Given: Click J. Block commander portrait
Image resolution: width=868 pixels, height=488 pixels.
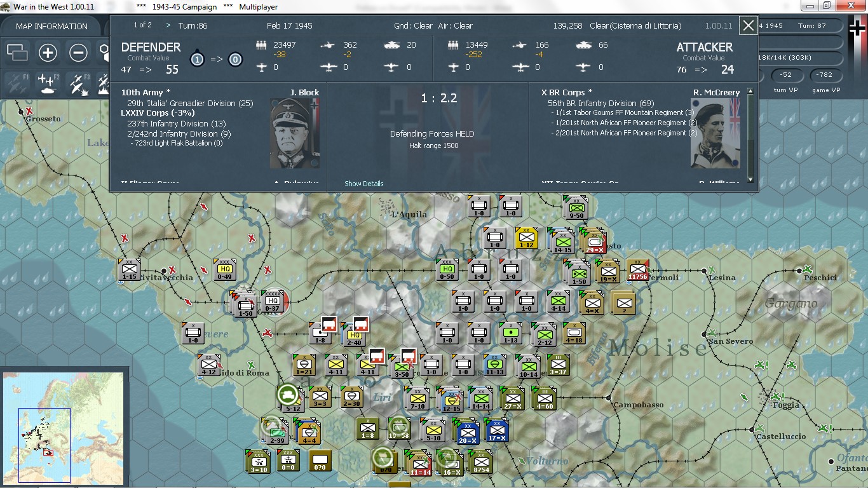Looking at the screenshot, I should (x=295, y=133).
